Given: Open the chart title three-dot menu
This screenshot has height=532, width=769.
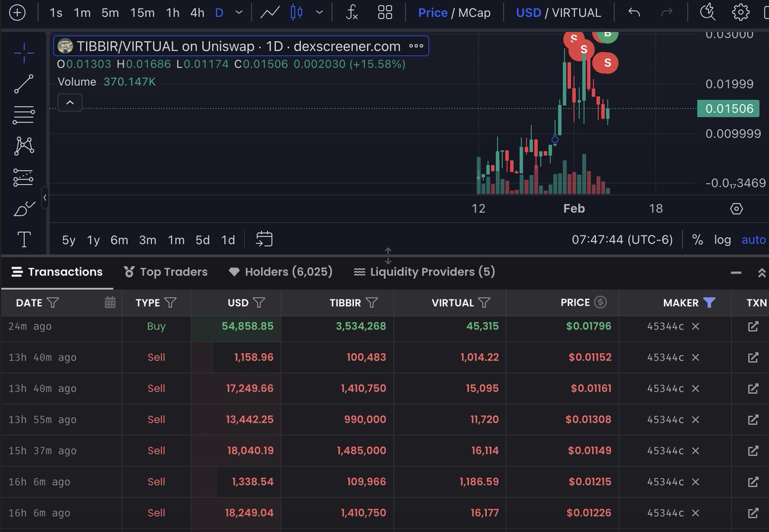Looking at the screenshot, I should 416,46.
